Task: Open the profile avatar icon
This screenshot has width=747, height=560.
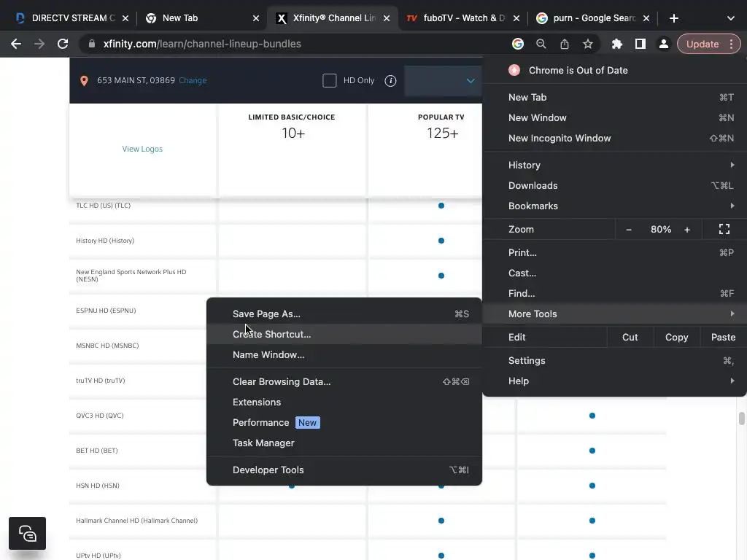Action: (663, 44)
